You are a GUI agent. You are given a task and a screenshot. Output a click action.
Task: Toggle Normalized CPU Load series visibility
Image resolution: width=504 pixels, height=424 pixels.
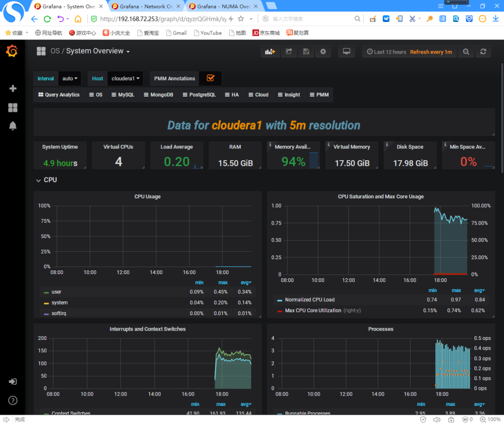[309, 299]
